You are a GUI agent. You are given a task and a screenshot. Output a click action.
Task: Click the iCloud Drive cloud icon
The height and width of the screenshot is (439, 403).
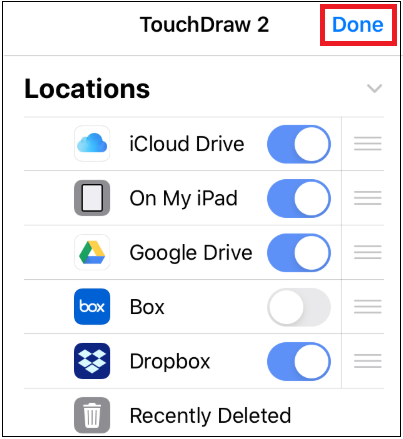pyautogui.click(x=92, y=144)
